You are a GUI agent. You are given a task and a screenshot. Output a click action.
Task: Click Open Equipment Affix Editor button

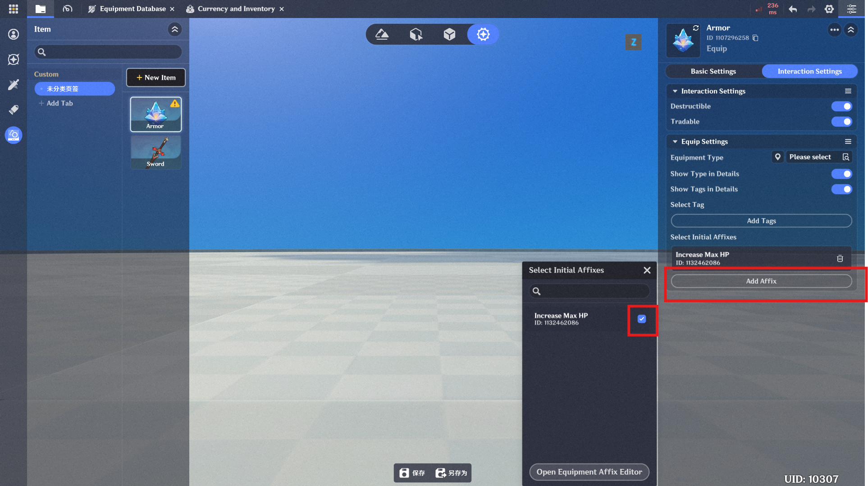pyautogui.click(x=589, y=472)
